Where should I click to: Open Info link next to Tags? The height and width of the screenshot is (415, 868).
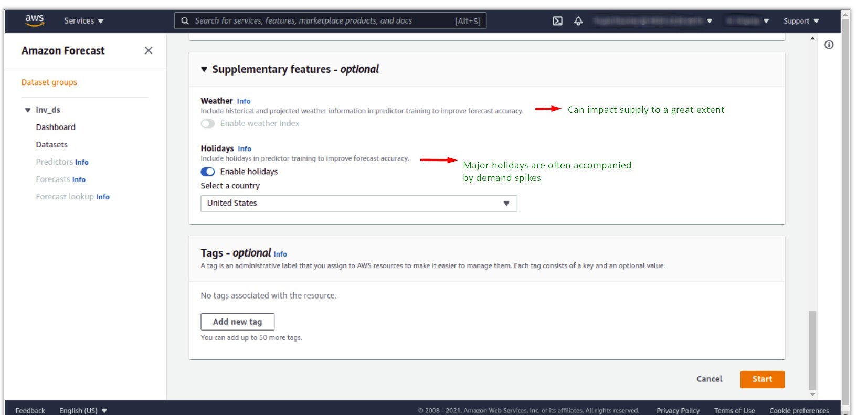coord(280,254)
